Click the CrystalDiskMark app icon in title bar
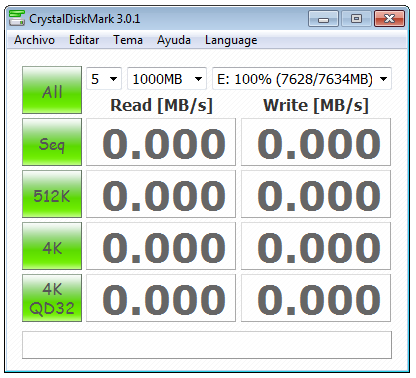 point(17,18)
